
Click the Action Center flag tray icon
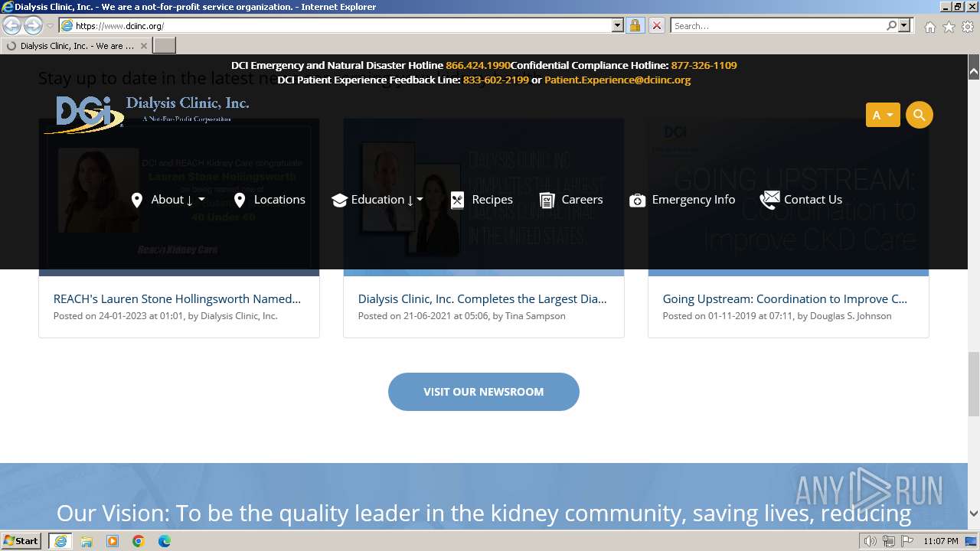point(907,541)
